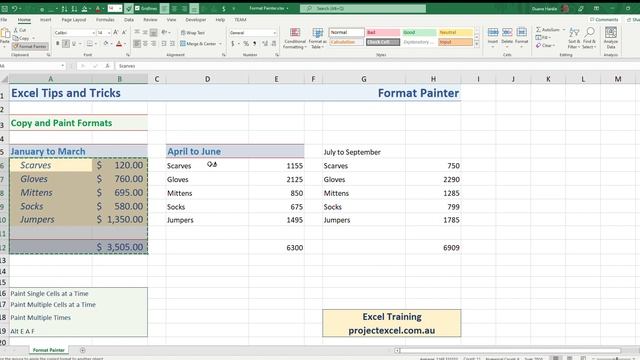Screen dimensions: 640x360
Task: Toggle Align Right in Alignment group
Action: [x=153, y=44]
